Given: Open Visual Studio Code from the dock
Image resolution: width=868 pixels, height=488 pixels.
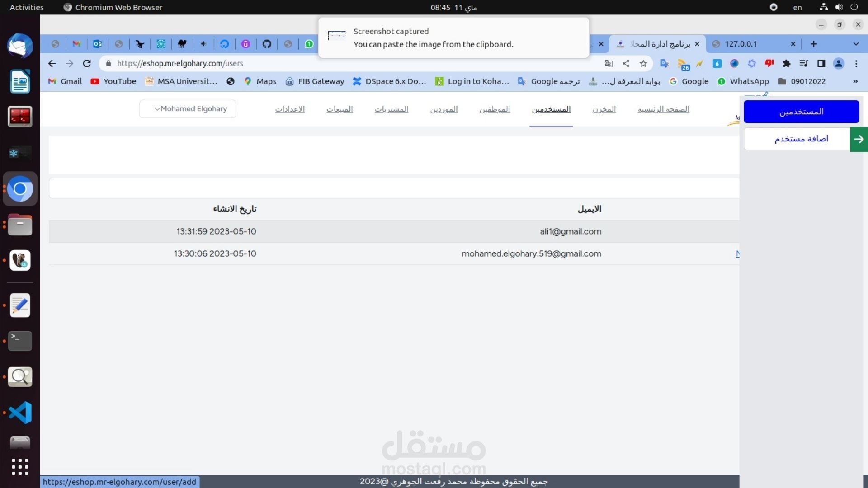Looking at the screenshot, I should 20,413.
